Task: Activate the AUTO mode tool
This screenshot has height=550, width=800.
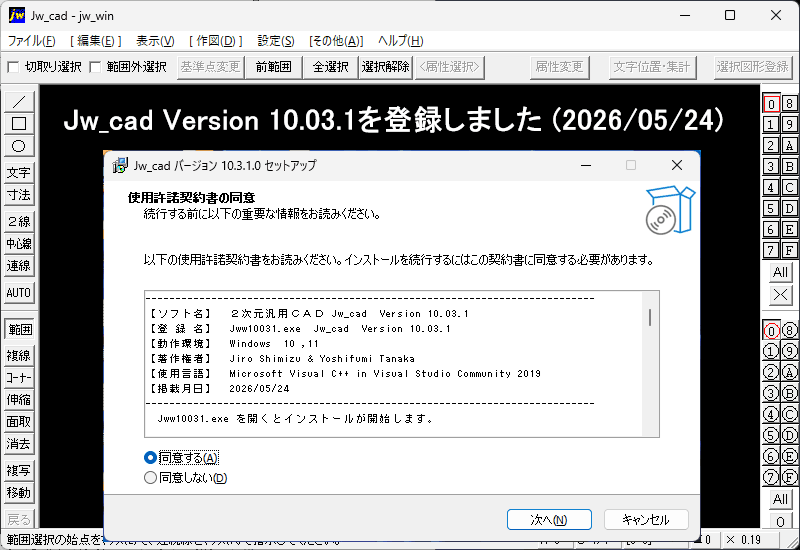Action: (x=19, y=293)
